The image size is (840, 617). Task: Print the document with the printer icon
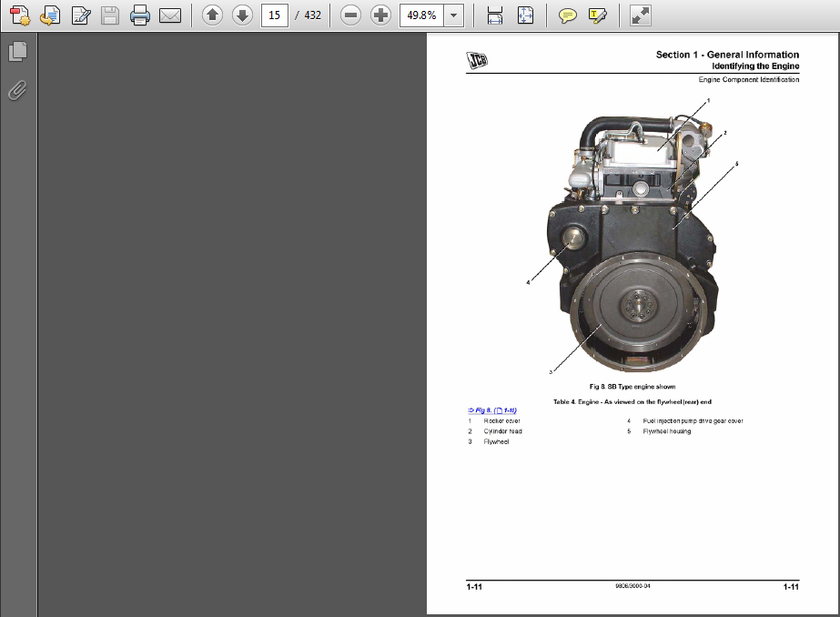coord(139,15)
